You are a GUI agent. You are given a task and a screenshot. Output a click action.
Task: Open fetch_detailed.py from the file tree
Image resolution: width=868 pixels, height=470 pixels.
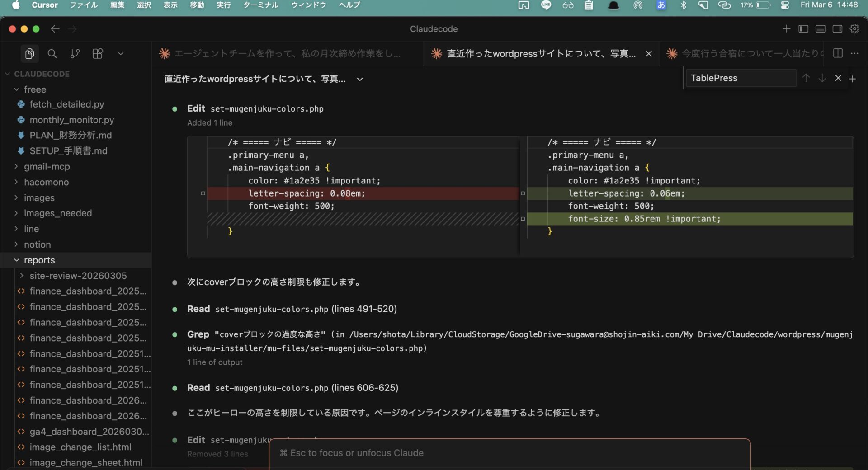pos(66,104)
